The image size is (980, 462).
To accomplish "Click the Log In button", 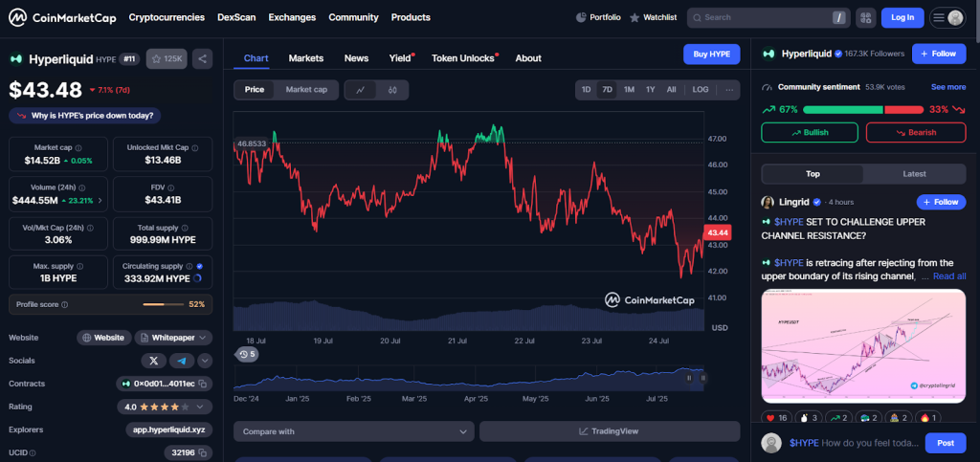I will (902, 17).
